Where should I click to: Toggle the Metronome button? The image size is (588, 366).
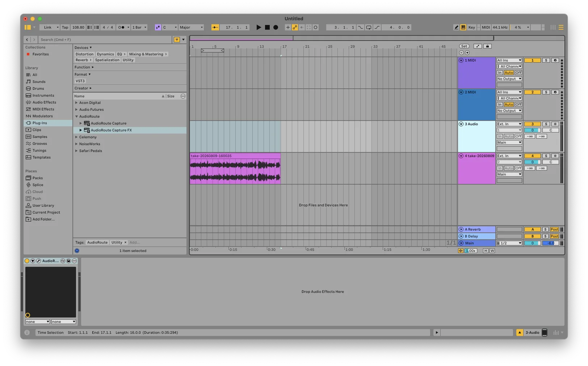click(122, 27)
